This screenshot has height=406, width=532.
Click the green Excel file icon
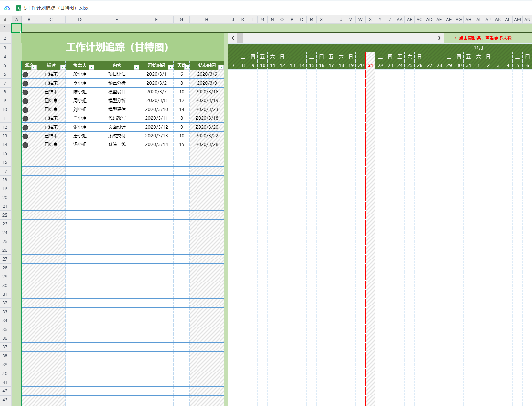point(19,8)
